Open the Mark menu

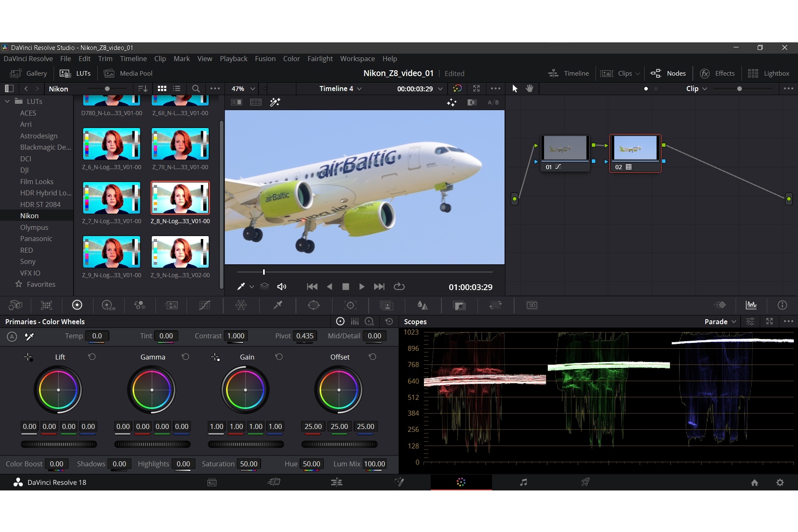[x=182, y=59]
